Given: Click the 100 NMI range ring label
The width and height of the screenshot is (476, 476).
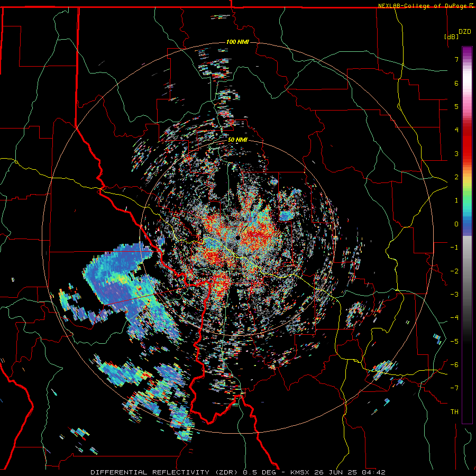Looking at the screenshot, I should point(237,42).
